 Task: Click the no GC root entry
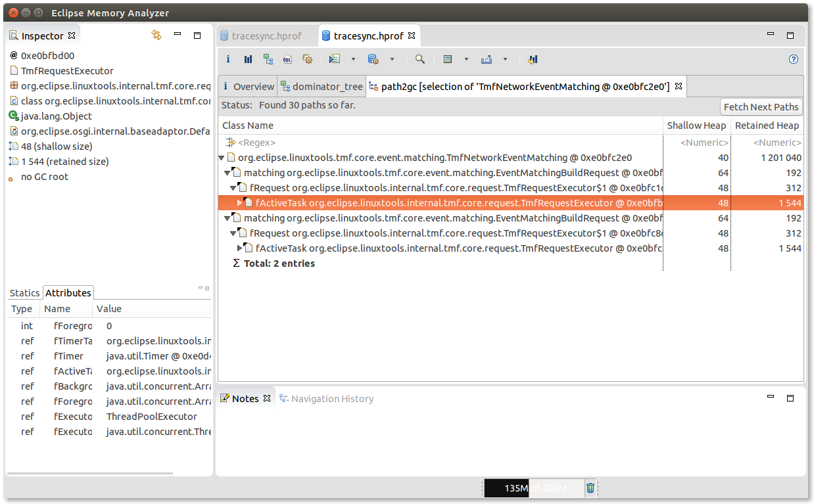click(x=39, y=177)
